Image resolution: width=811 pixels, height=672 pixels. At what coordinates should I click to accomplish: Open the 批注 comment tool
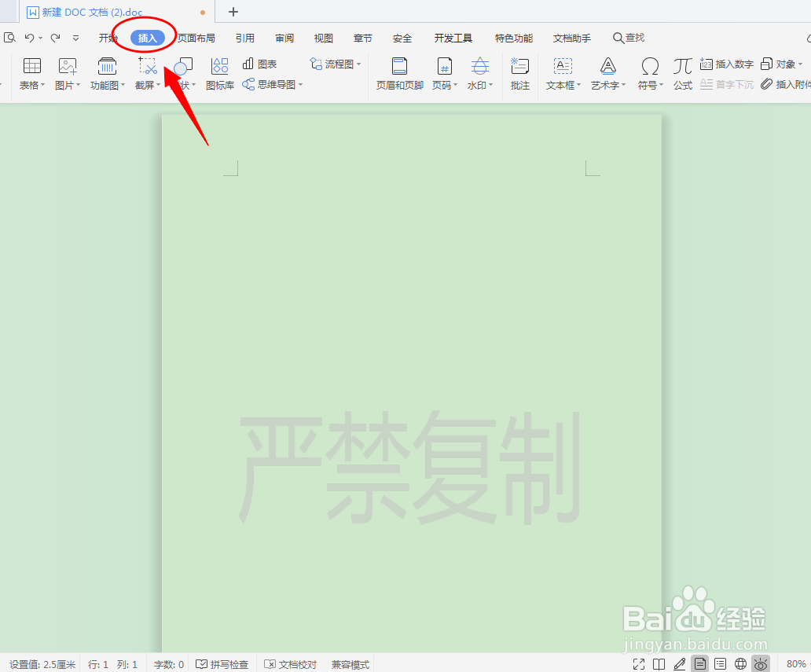[519, 73]
